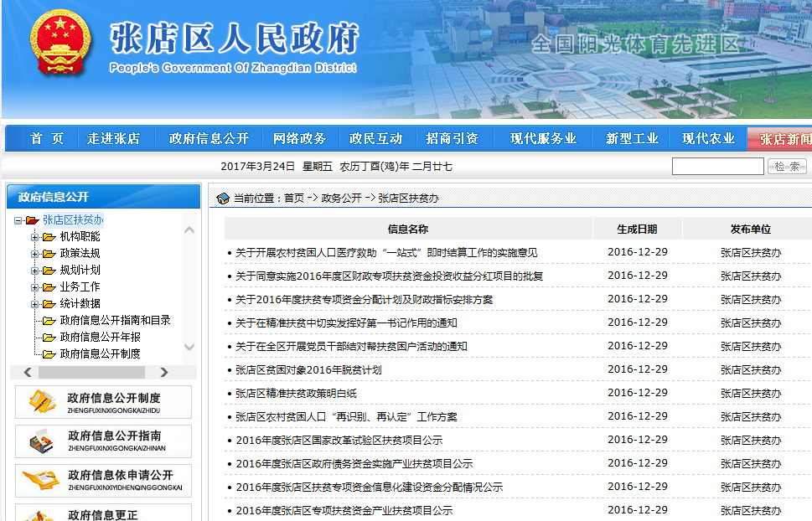Click the 政府信息公开年报 folder icon
The image size is (812, 521).
click(49, 338)
